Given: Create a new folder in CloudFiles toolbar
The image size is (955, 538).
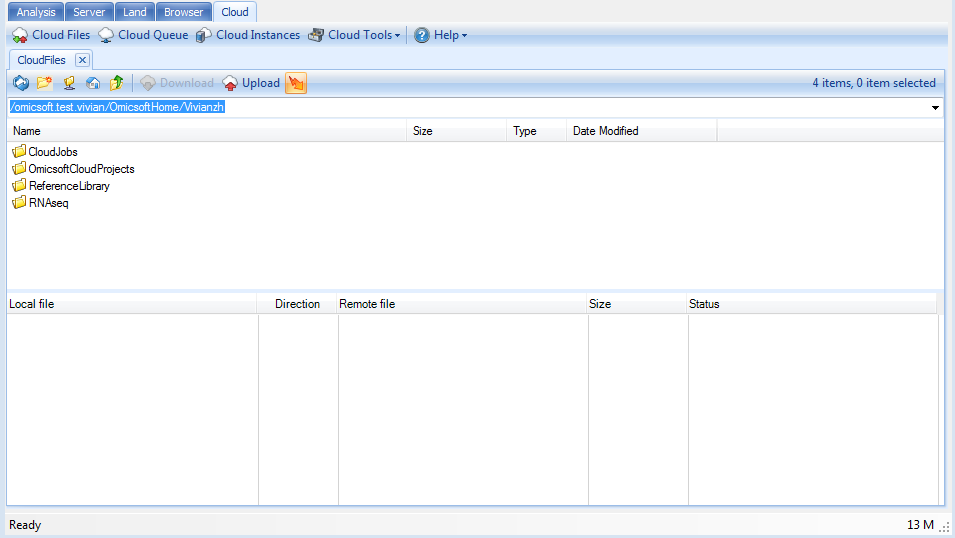Looking at the screenshot, I should pos(44,83).
